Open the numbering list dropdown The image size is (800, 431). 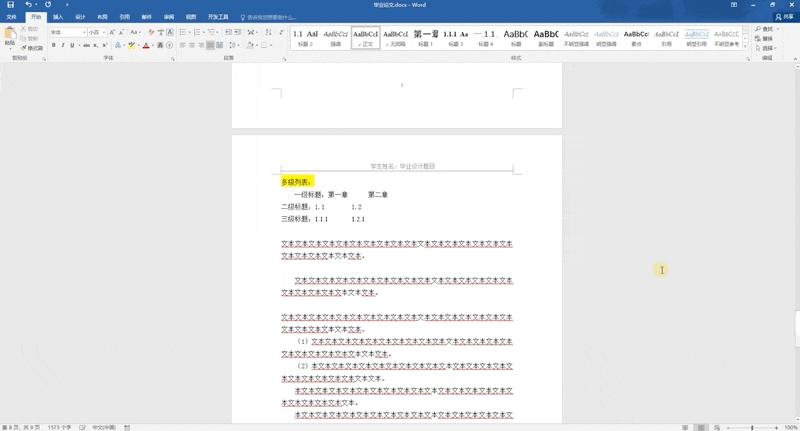[x=204, y=32]
